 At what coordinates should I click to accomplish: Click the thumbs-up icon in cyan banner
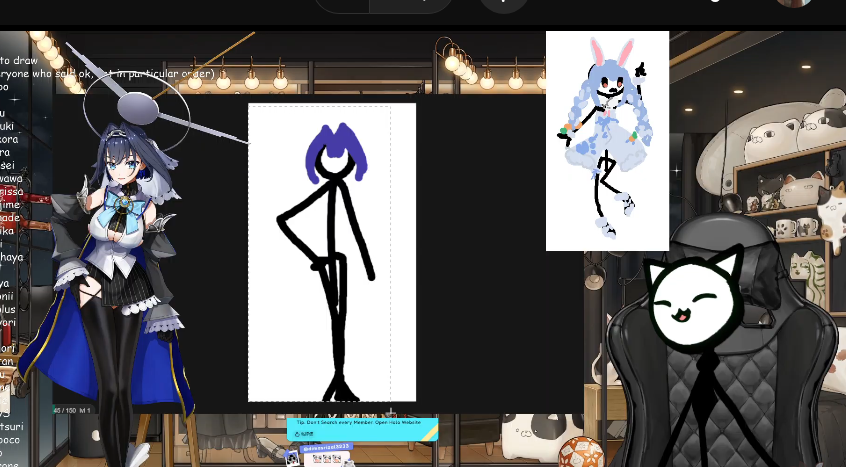(297, 434)
